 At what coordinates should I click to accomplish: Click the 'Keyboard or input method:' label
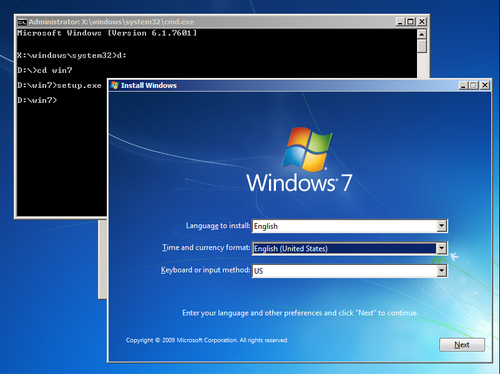pos(205,270)
